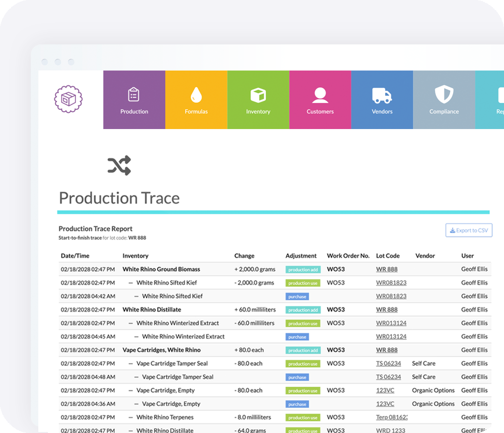This screenshot has width=504, height=433.
Task: Click the Change column header
Action: coord(244,256)
